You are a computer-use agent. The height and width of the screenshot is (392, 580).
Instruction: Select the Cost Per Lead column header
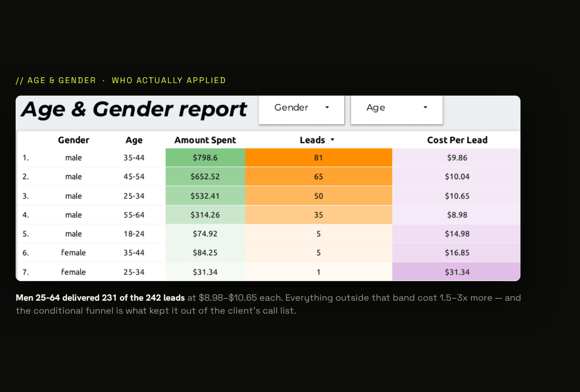pos(457,140)
